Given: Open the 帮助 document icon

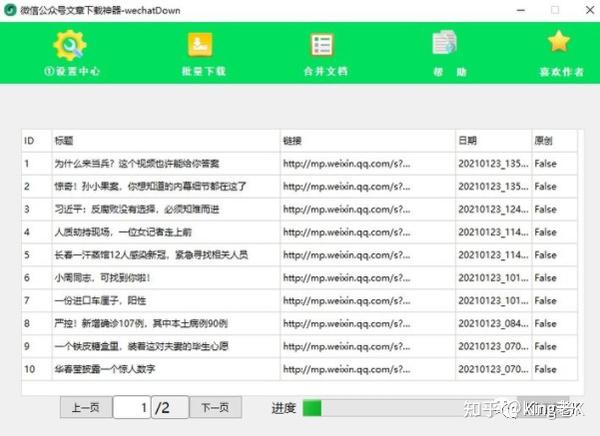Looking at the screenshot, I should point(444,42).
